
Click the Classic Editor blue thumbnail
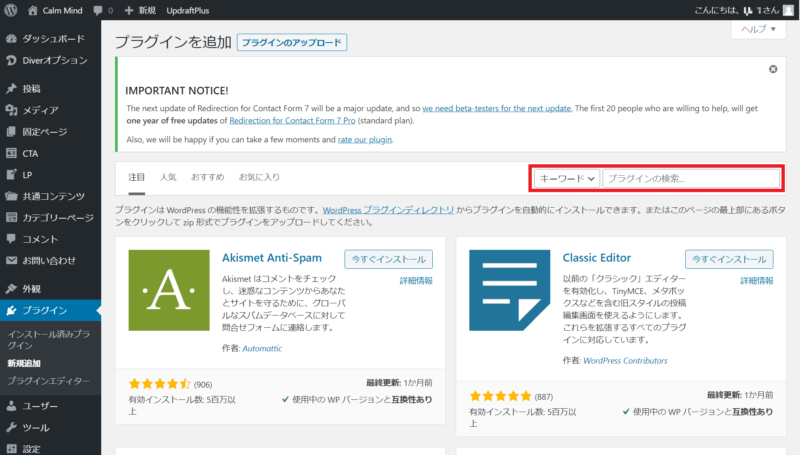pos(510,290)
